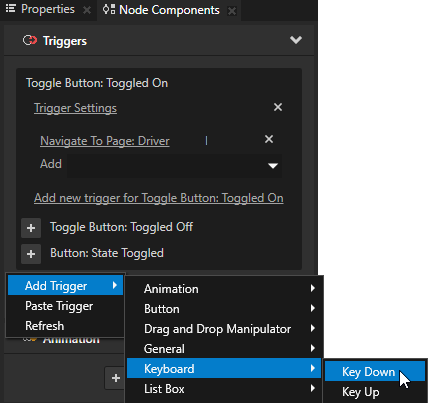The height and width of the screenshot is (403, 428).
Task: Click the plus button below Animation section
Action: (x=115, y=378)
